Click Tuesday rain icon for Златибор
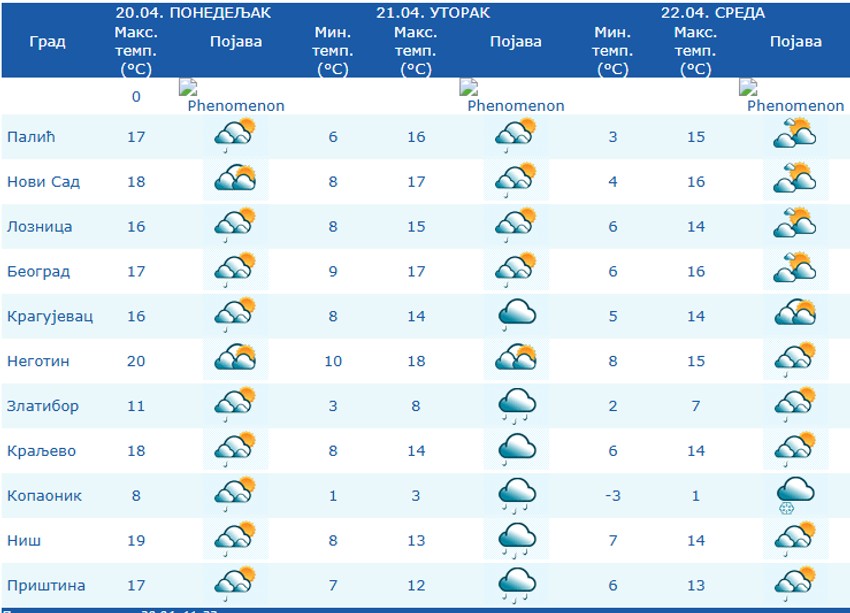This screenshot has width=850, height=613. [x=515, y=406]
